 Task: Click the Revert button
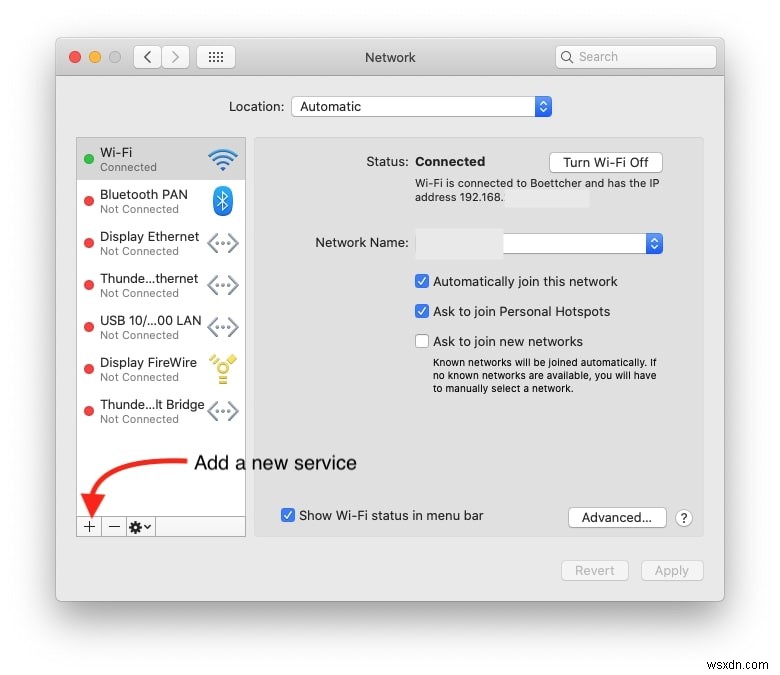595,570
